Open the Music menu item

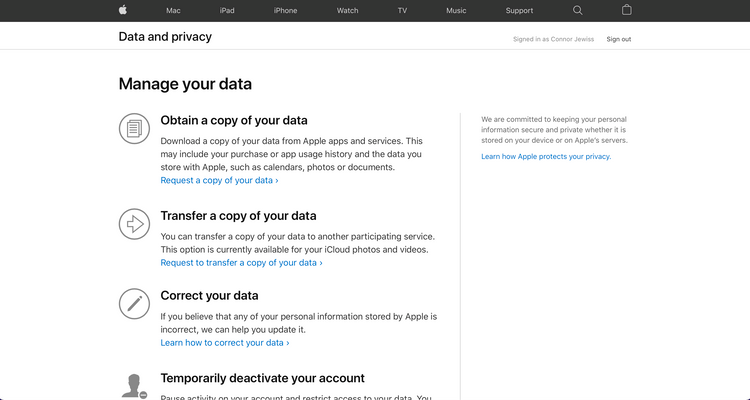click(456, 11)
